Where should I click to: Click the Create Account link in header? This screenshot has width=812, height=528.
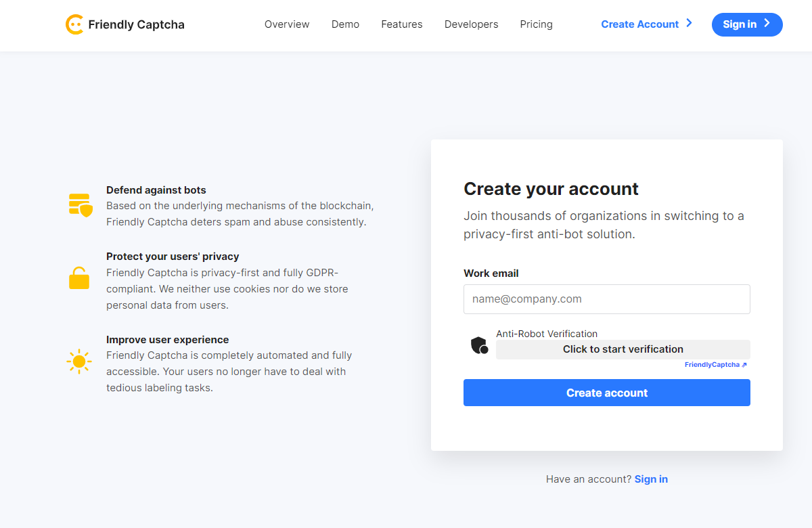click(x=640, y=24)
